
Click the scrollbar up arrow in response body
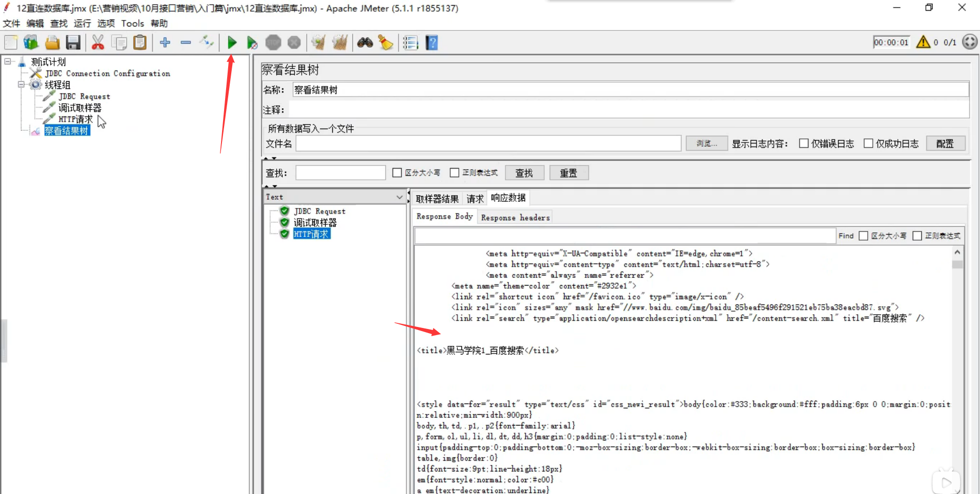pos(957,252)
